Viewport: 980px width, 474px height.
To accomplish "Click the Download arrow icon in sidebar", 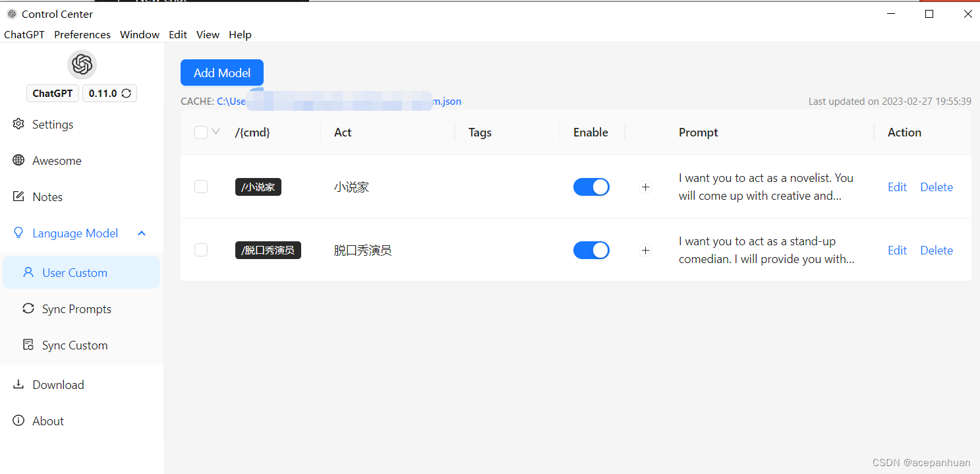I will pos(18,384).
